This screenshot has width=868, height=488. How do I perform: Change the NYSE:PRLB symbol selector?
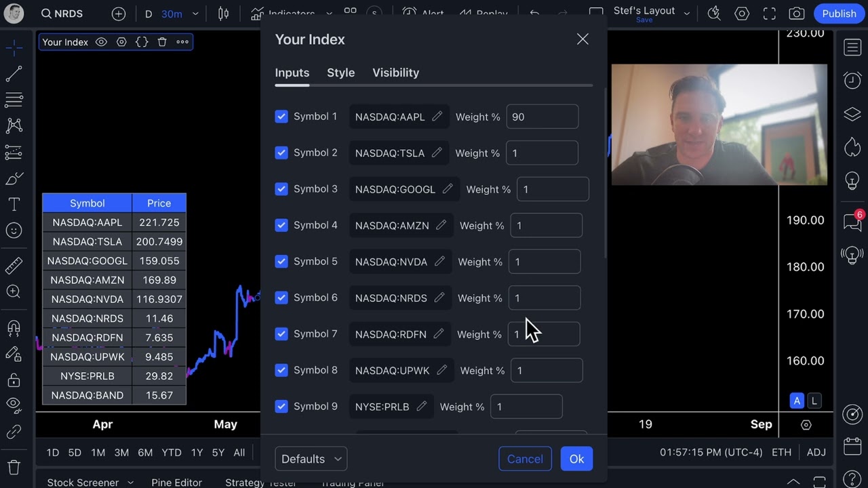coord(392,407)
